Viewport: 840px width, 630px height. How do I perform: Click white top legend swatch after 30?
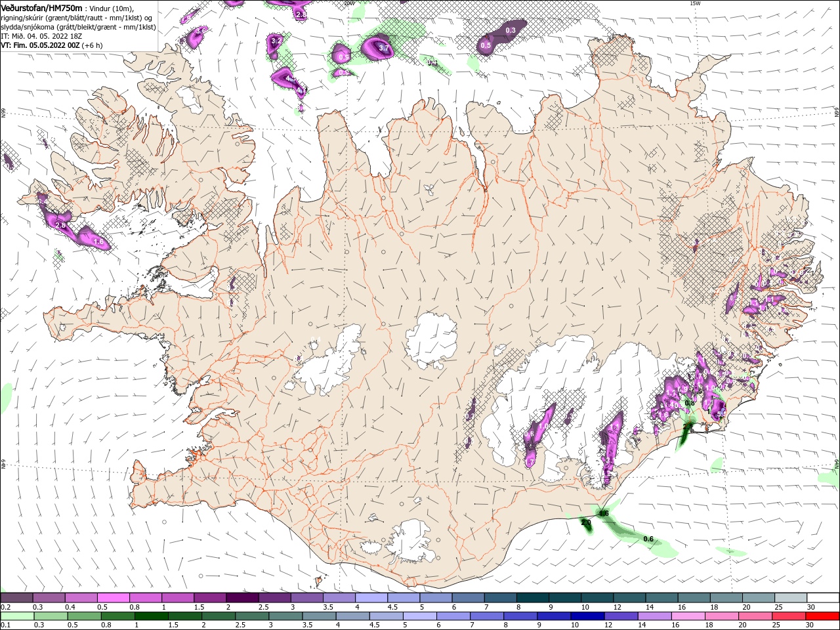coord(823,598)
